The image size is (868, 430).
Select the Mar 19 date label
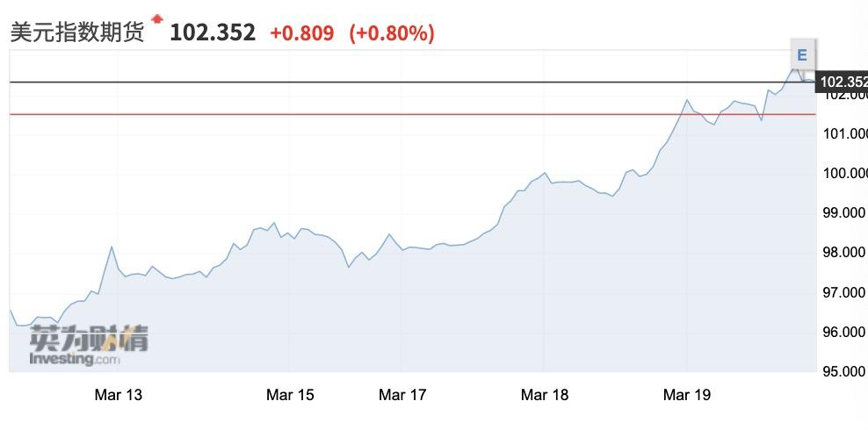tap(687, 395)
